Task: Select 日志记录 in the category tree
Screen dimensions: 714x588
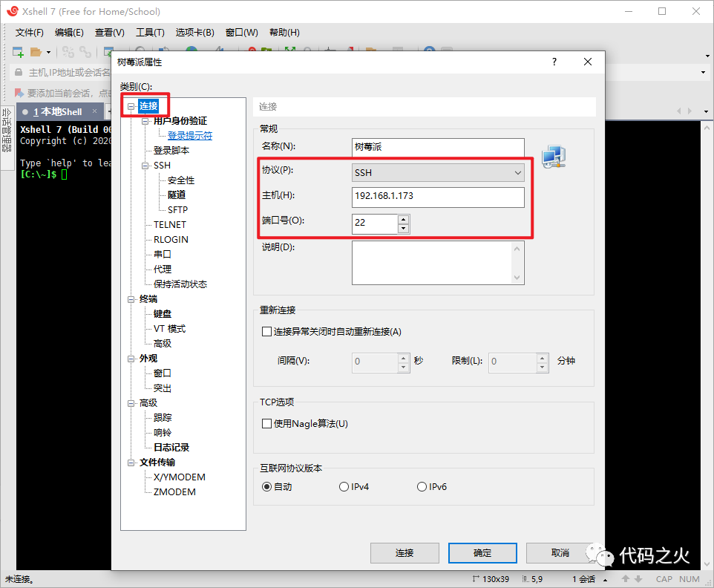Action: pyautogui.click(x=171, y=447)
